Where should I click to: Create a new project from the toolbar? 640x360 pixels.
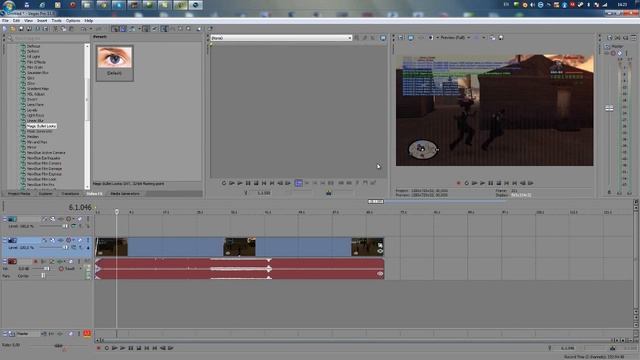click(5, 29)
